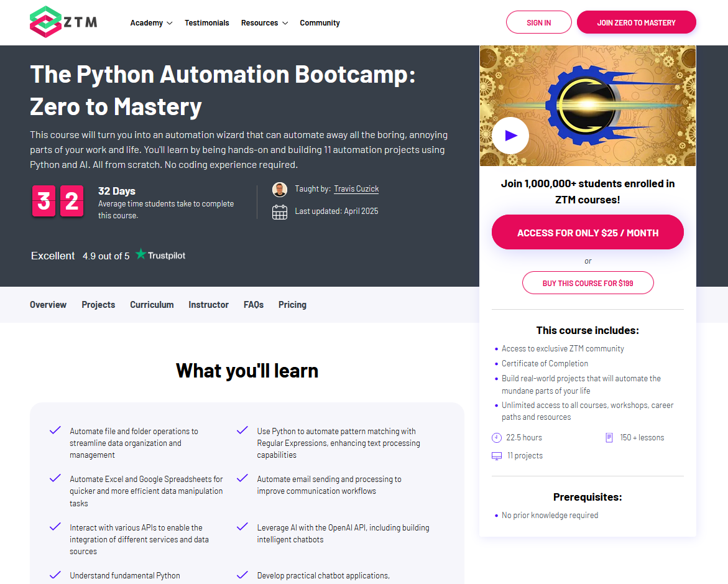
Task: Click the ZTM logo in the header
Action: [x=63, y=22]
